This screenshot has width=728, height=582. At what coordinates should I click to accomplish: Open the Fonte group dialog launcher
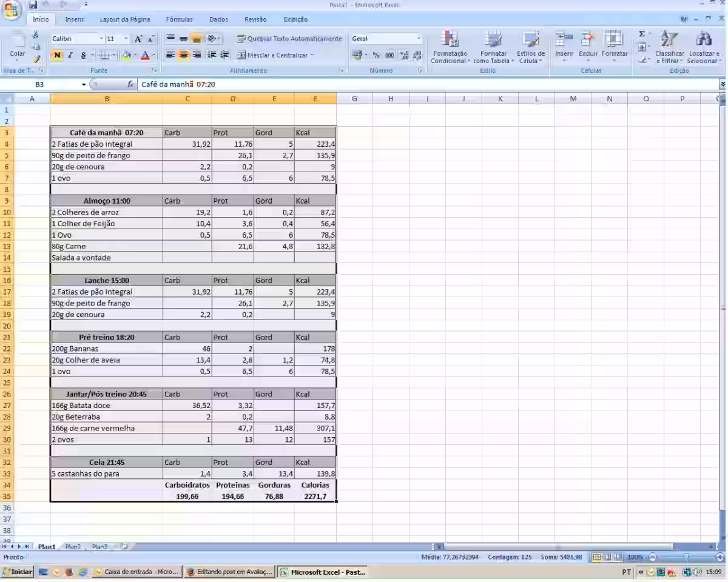tap(154, 71)
